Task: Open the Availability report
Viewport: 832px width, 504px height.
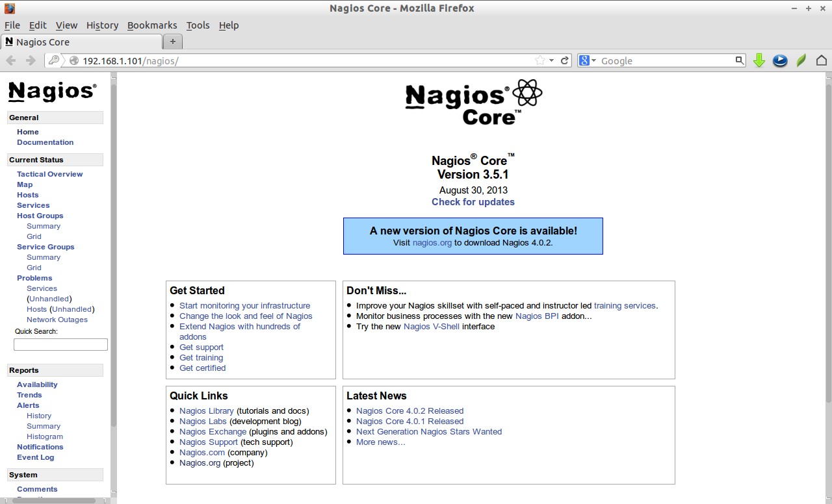Action: (x=37, y=384)
